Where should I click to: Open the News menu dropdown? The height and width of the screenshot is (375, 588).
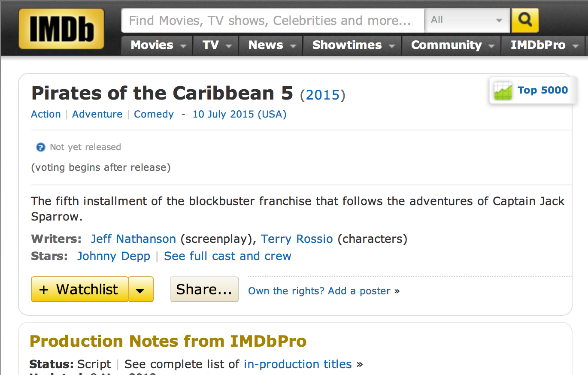(x=270, y=45)
